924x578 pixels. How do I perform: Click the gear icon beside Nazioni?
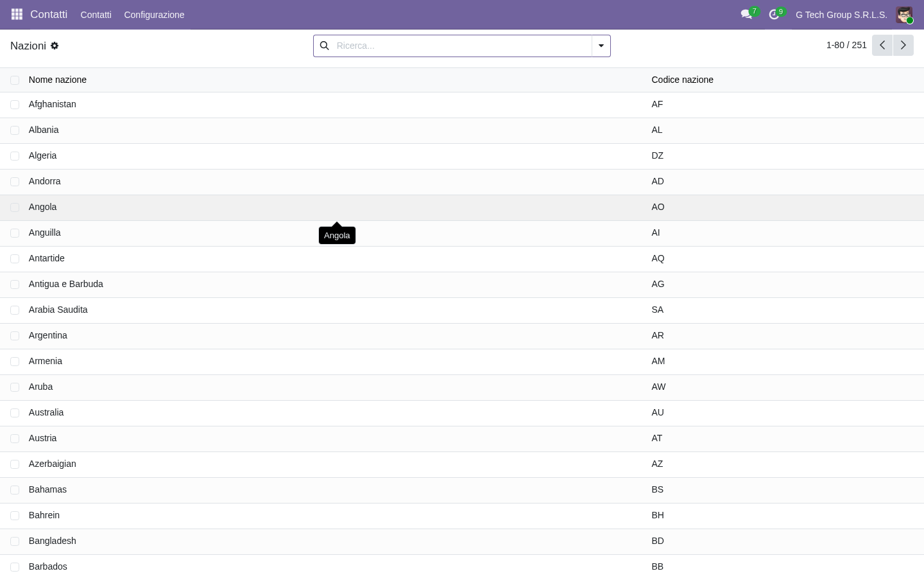(55, 46)
